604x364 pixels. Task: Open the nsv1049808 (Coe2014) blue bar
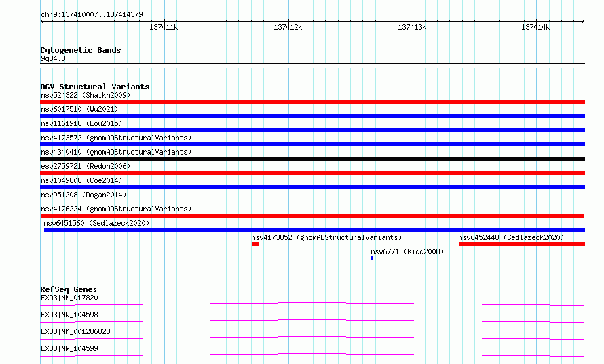[312, 187]
